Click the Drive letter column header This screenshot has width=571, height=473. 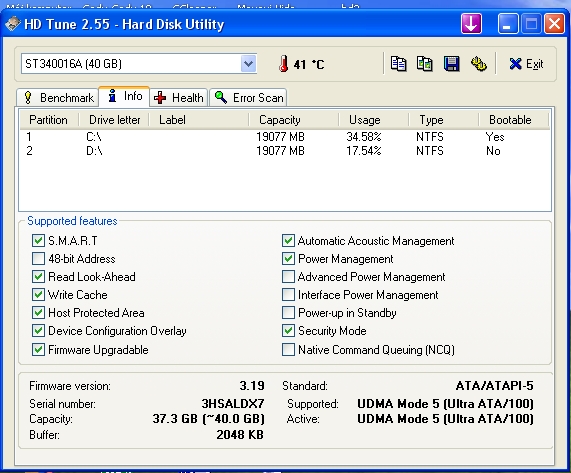click(114, 120)
